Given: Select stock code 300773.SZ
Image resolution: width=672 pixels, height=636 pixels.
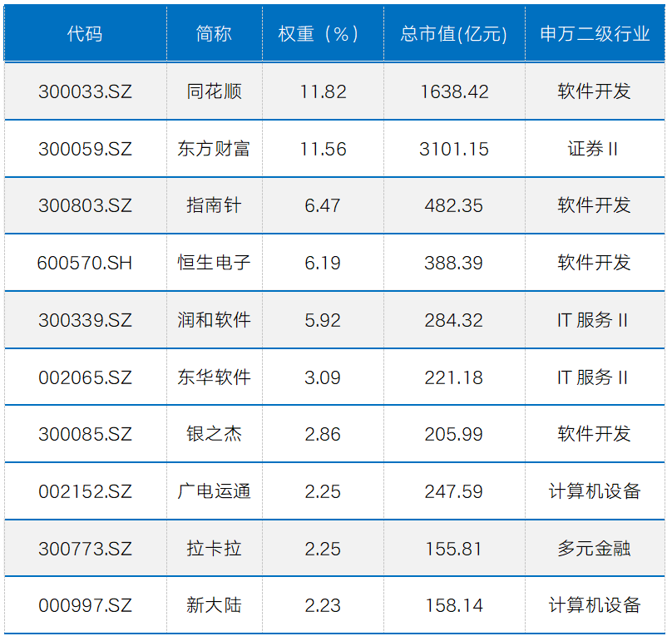Looking at the screenshot, I should [x=86, y=549].
